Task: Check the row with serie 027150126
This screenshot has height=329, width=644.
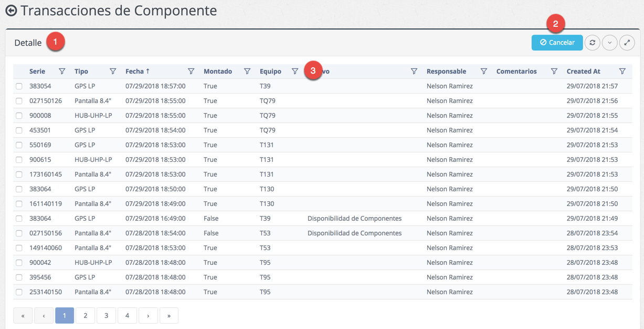Action: coord(19,101)
